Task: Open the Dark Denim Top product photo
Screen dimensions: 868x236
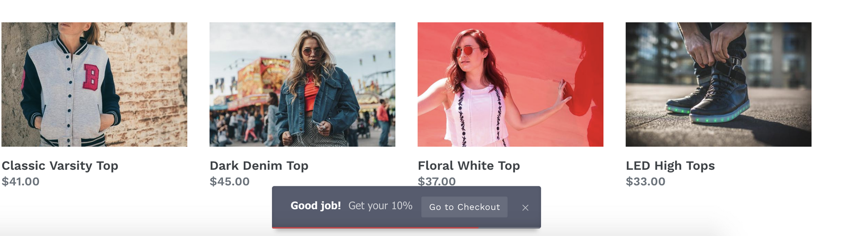Action: (302, 84)
